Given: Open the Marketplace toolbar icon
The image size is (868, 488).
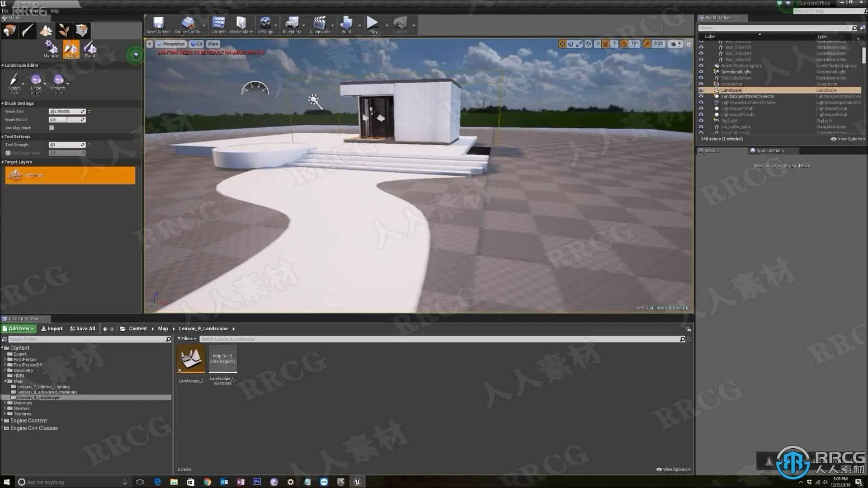Looking at the screenshot, I should coord(241,25).
